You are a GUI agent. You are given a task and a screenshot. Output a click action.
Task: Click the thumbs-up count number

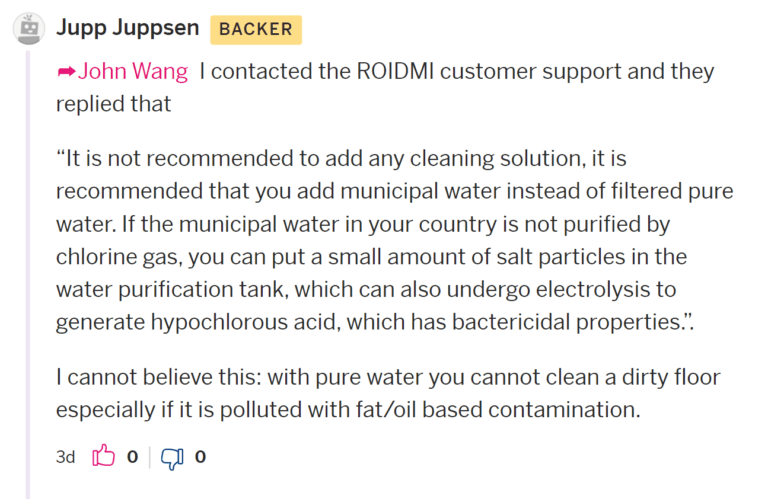click(132, 457)
